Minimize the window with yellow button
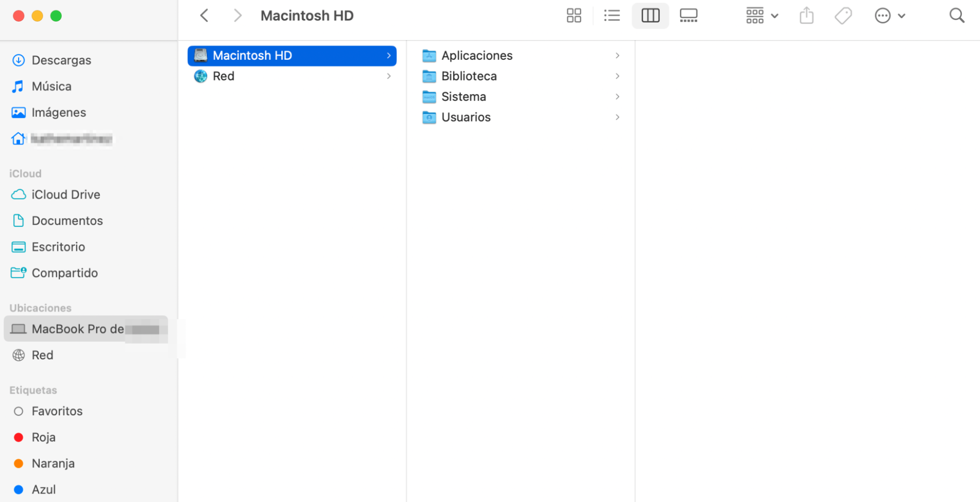 (37, 16)
